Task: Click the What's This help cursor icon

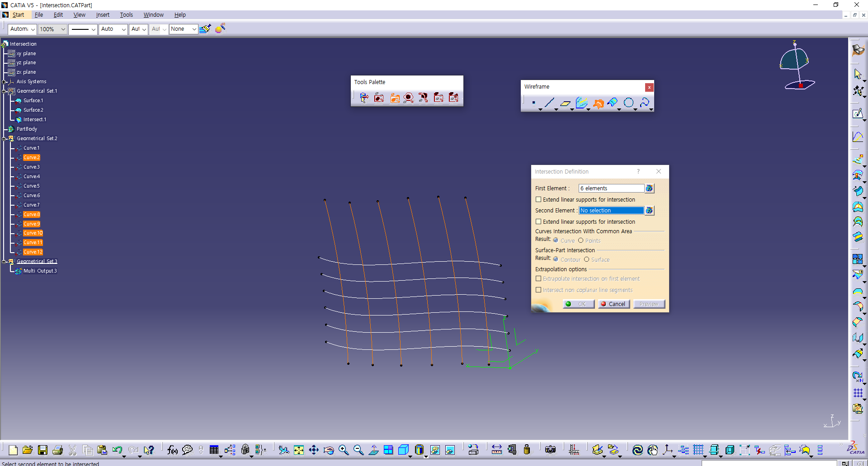Action: pos(148,450)
